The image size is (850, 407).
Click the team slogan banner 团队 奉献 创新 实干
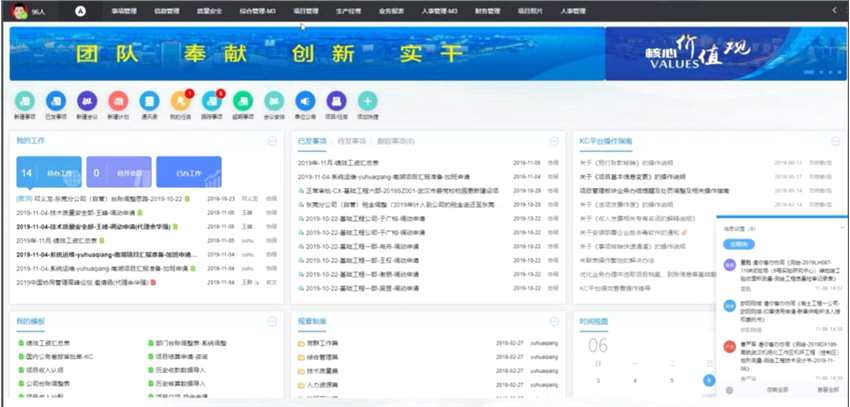pyautogui.click(x=307, y=54)
